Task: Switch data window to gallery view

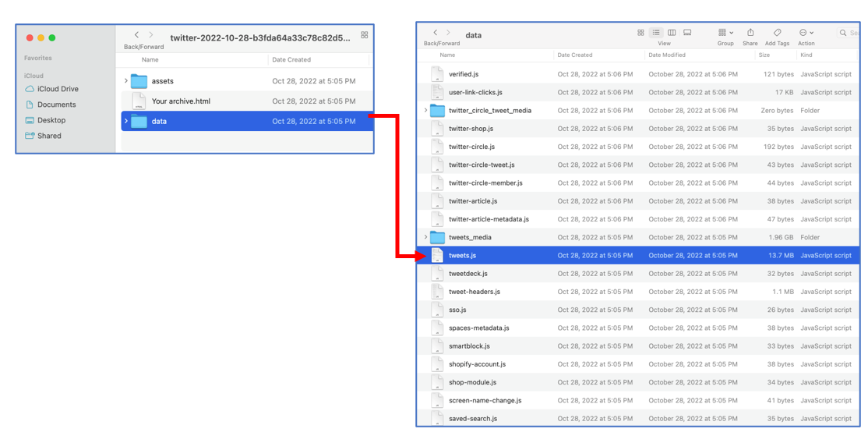Action: [687, 33]
